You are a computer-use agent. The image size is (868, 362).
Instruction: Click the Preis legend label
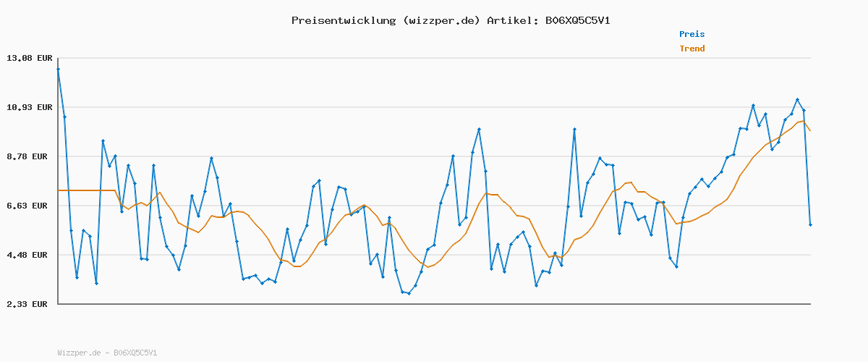[692, 34]
